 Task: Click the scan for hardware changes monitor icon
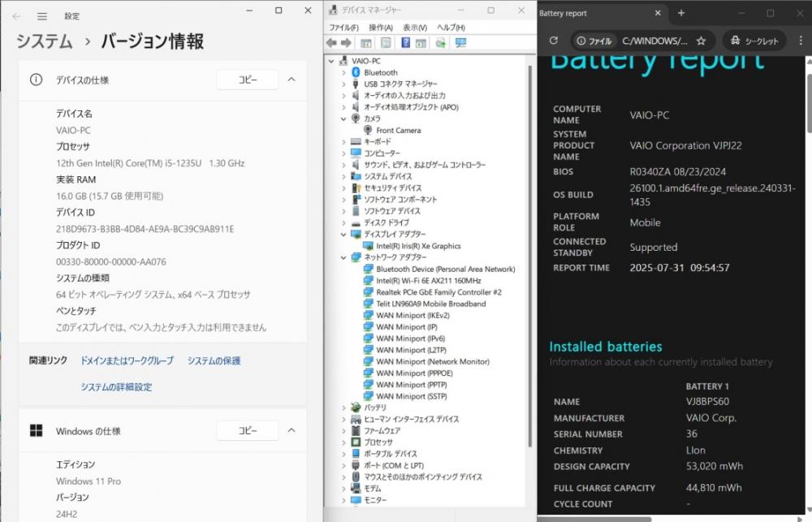460,43
